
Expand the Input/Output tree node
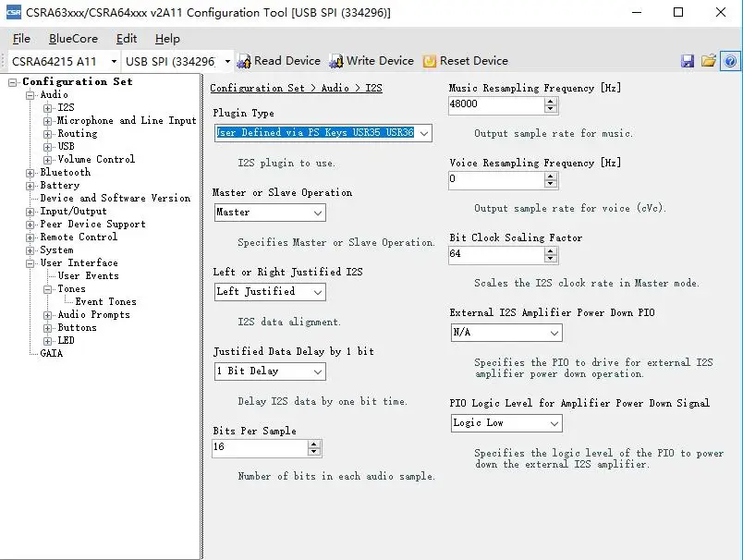[x=30, y=212]
